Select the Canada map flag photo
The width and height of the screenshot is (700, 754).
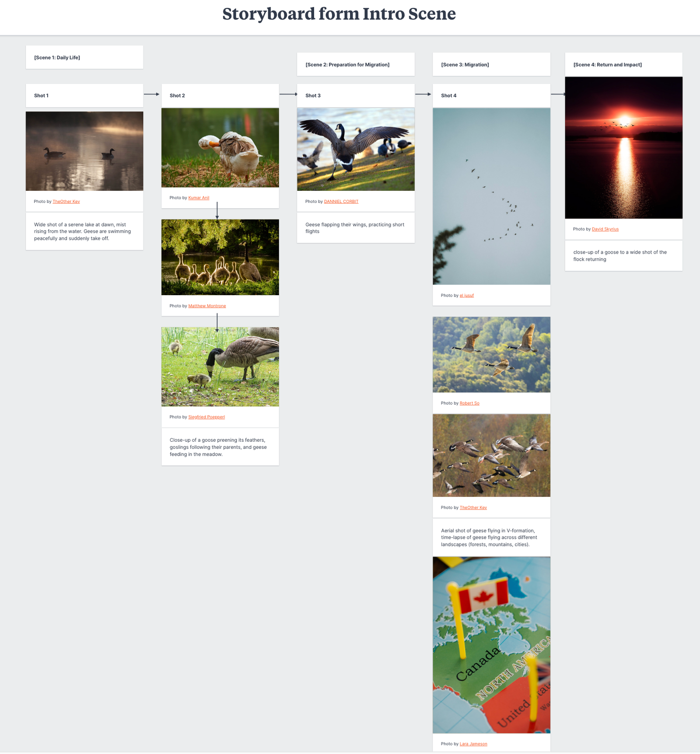pyautogui.click(x=491, y=645)
